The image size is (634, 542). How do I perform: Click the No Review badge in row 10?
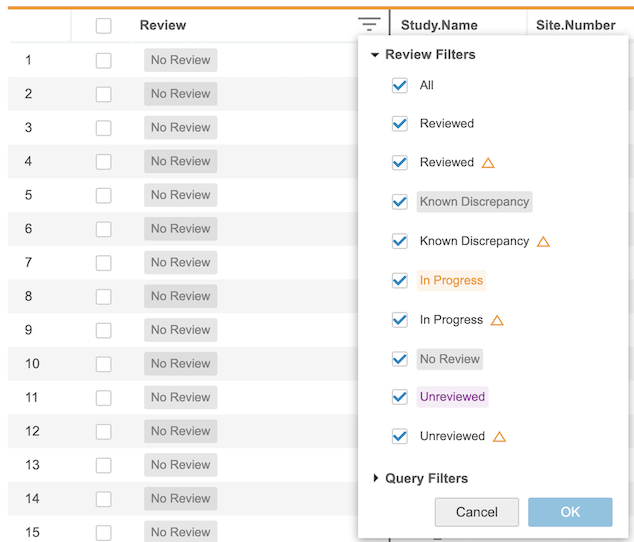(180, 364)
